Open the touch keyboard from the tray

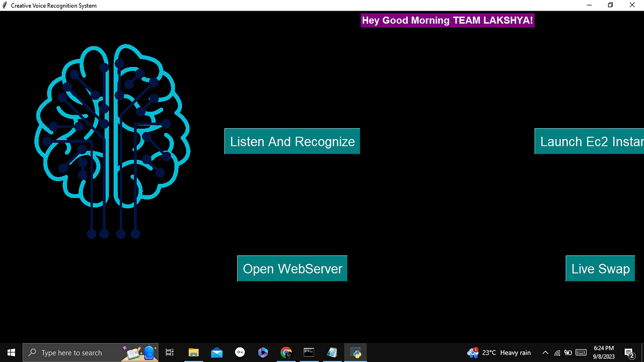[581, 352]
